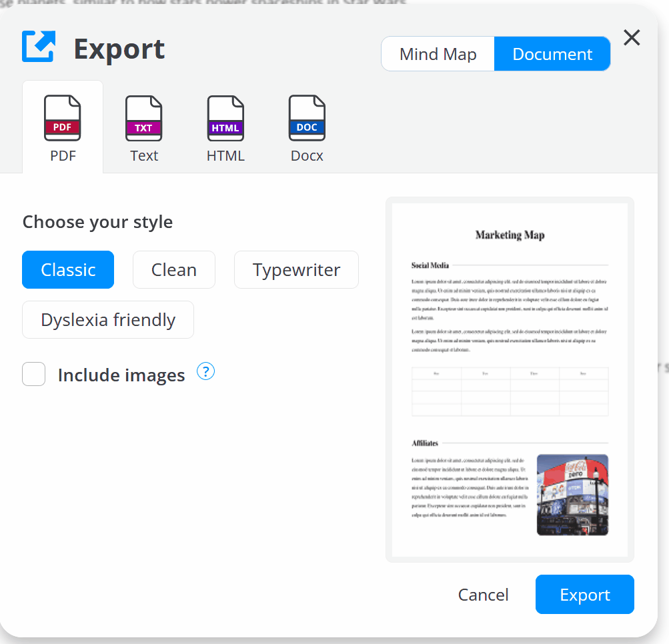Select the HTML format icon

(225, 117)
